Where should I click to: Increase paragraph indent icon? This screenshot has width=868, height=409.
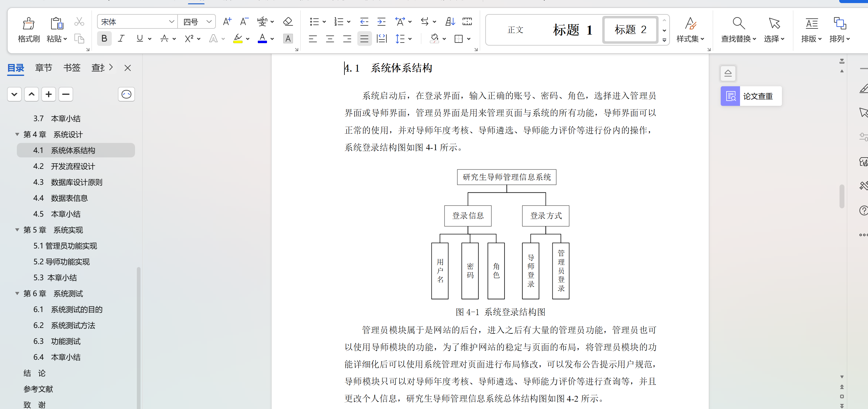381,21
